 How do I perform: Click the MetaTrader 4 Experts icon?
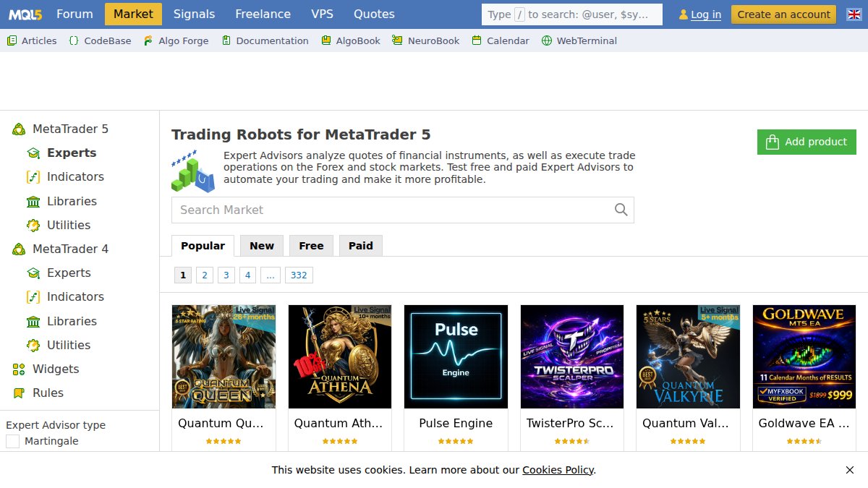point(33,273)
